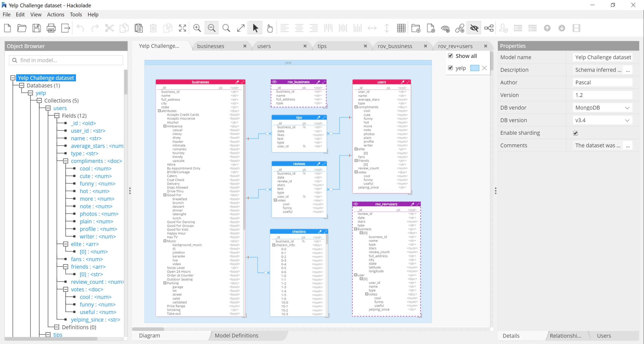Select the new document icon in toolbar
This screenshot has height=344, width=644.
pos(8,28)
